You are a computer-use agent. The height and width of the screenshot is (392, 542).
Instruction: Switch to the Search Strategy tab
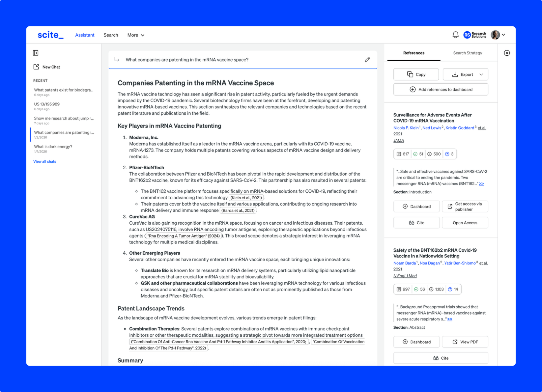[x=467, y=53]
